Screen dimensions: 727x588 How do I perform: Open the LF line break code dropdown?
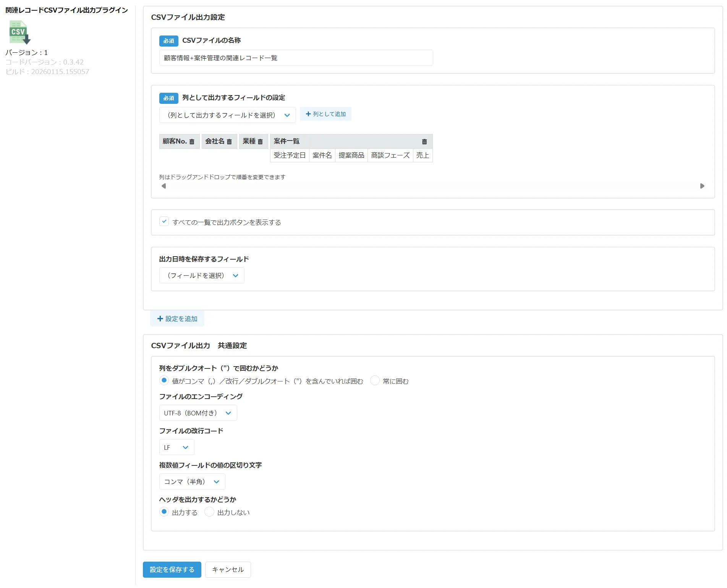point(176,447)
